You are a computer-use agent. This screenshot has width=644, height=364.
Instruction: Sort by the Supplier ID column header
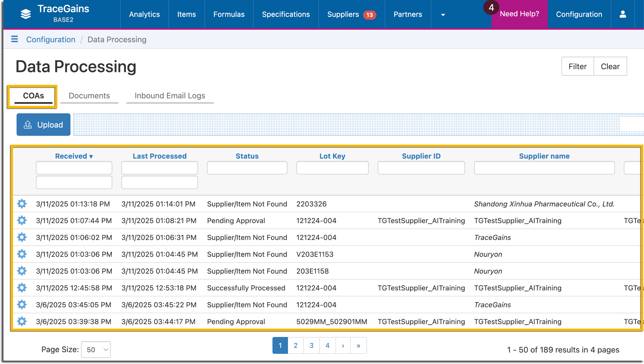point(421,156)
